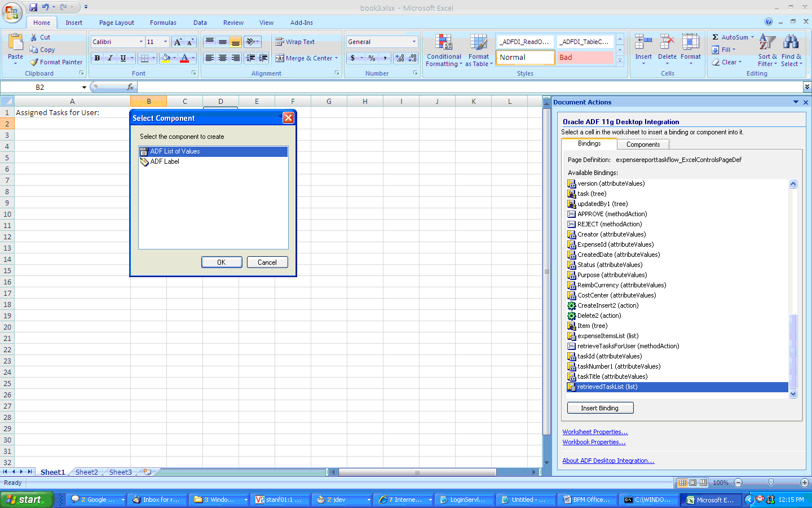Image resolution: width=812 pixels, height=508 pixels.
Task: Expand the General number format dropdown
Action: click(x=414, y=42)
